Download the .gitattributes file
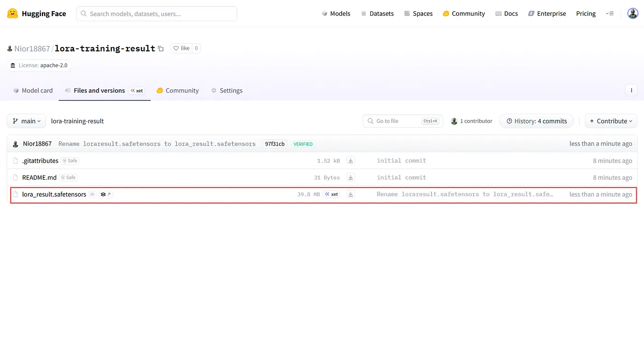The width and height of the screenshot is (644, 345). 351,161
